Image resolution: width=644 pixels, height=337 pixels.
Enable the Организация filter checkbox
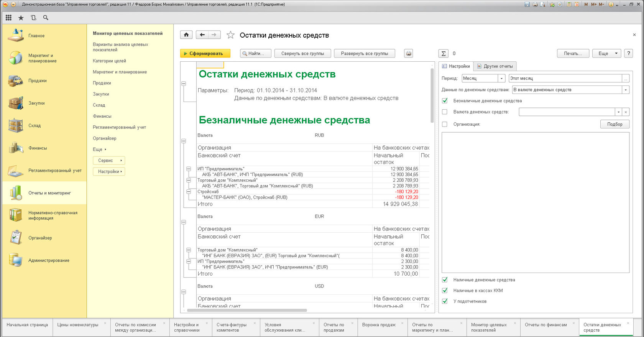(445, 124)
